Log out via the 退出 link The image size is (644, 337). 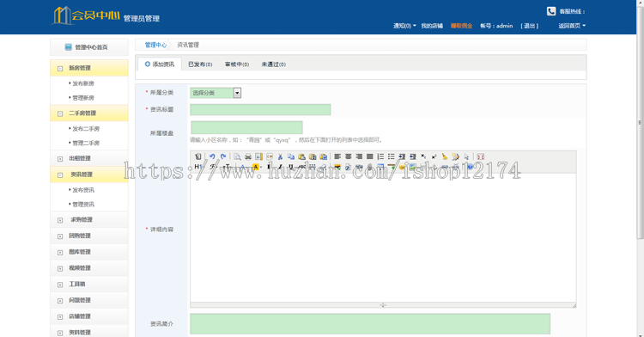tap(530, 26)
